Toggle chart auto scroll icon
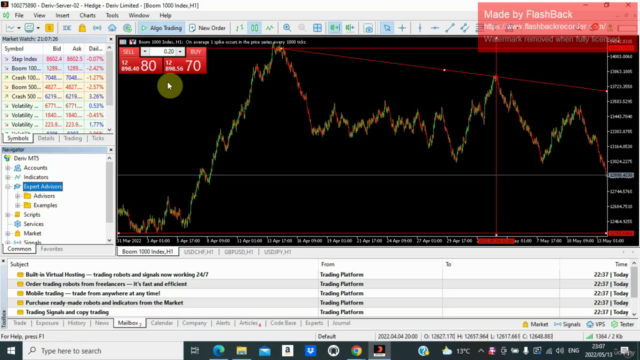 335,28
